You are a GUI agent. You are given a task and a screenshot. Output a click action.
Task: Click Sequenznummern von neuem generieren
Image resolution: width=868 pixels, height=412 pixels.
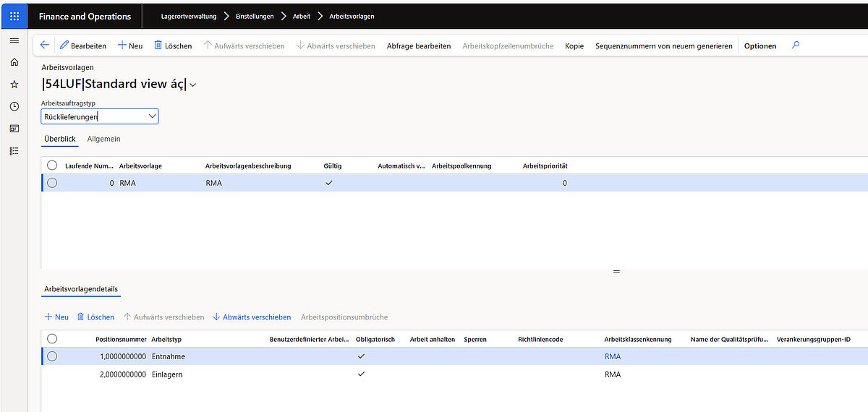(663, 46)
